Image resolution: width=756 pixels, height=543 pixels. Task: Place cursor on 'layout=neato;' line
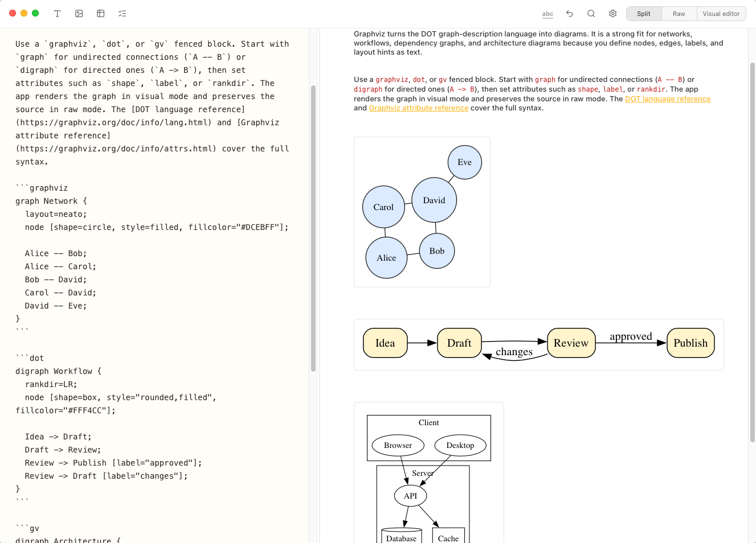point(56,214)
